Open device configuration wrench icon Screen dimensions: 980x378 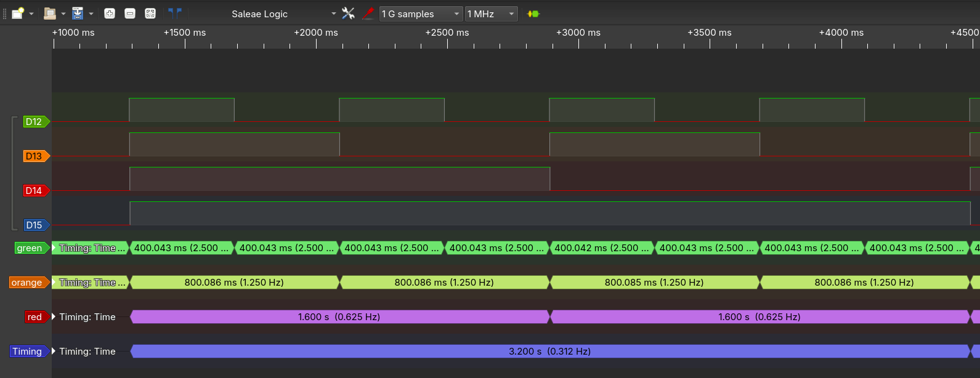pos(348,14)
